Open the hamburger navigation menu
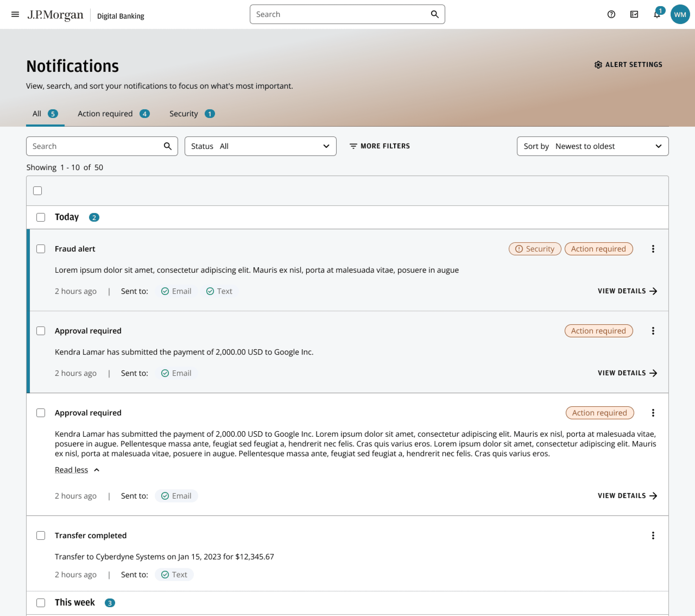695x616 pixels. 15,14
